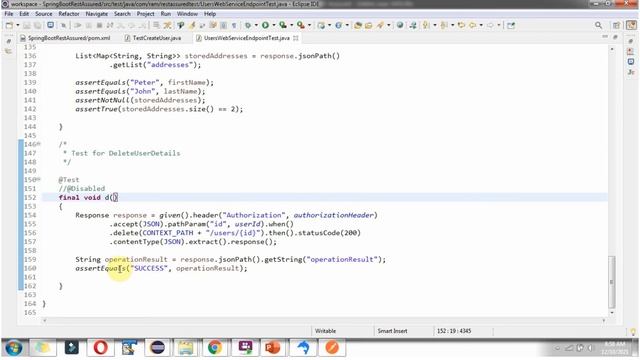The image size is (640, 360).
Task: Open the Run dropdown arrow
Action: 274,25
